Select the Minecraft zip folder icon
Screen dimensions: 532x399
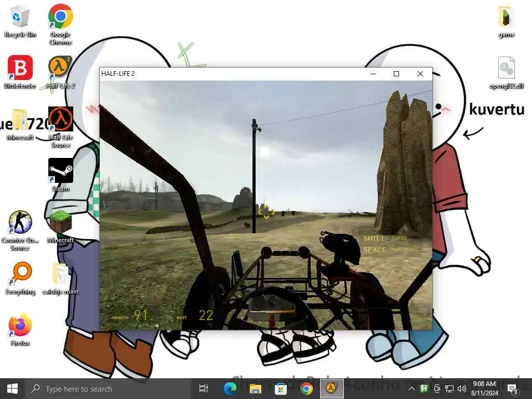20,125
